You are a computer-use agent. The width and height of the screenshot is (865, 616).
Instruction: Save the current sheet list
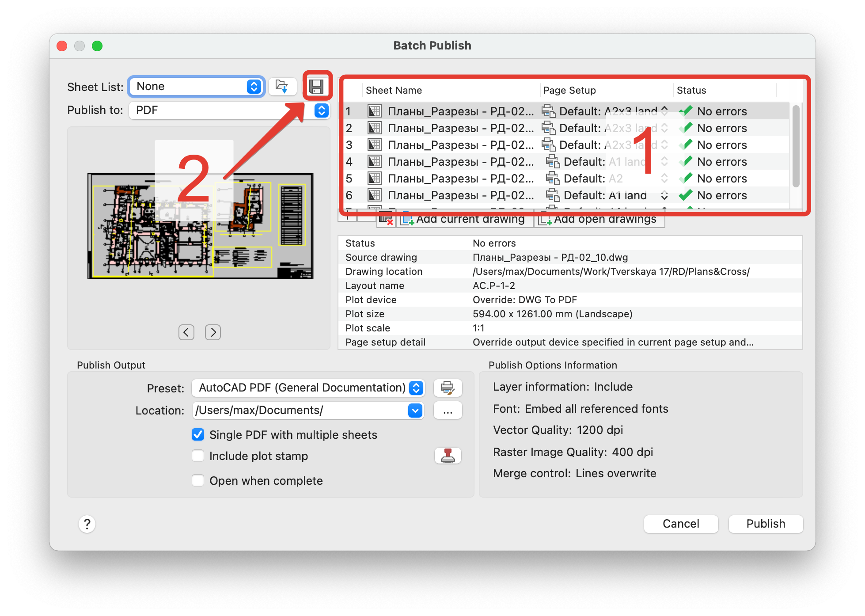(x=317, y=87)
